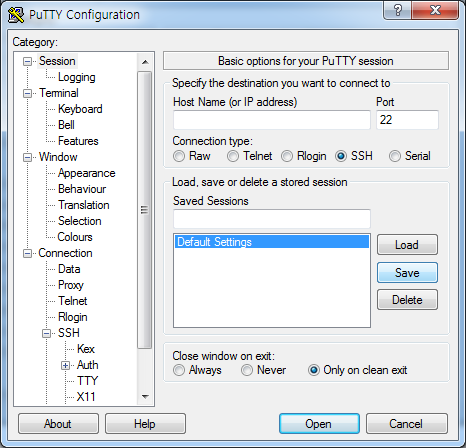Open the Kex settings category

point(86,349)
